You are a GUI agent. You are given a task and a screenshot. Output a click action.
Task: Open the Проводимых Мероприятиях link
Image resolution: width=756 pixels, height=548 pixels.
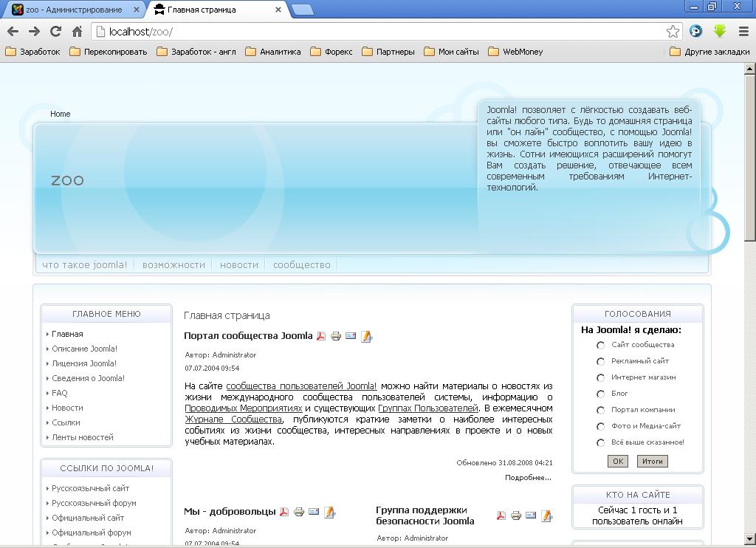click(244, 408)
